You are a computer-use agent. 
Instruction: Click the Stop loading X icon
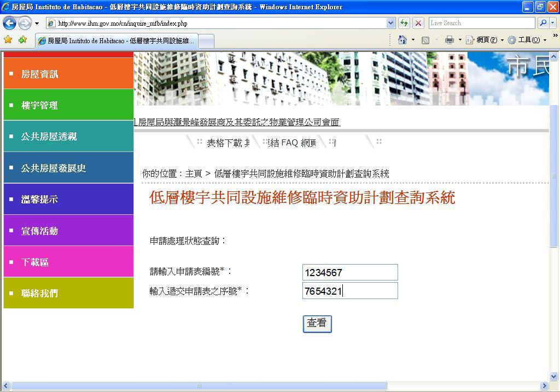(418, 23)
